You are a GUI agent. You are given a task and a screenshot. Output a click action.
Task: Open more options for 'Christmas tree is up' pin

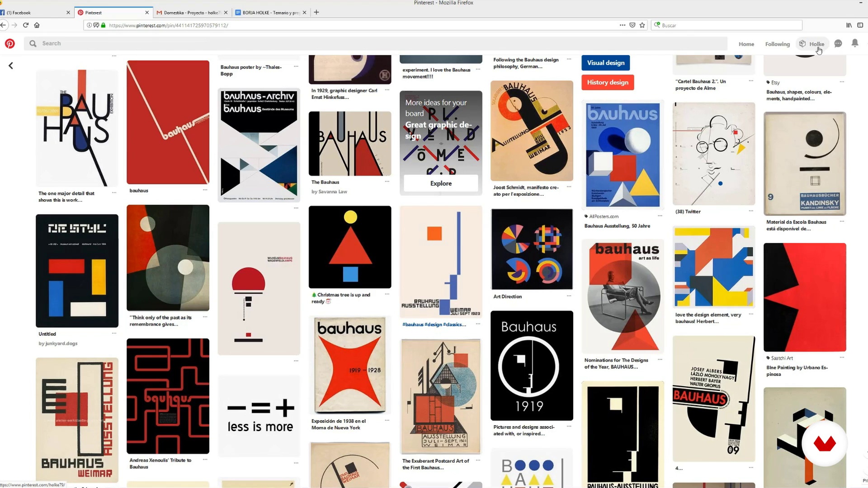pos(387,294)
